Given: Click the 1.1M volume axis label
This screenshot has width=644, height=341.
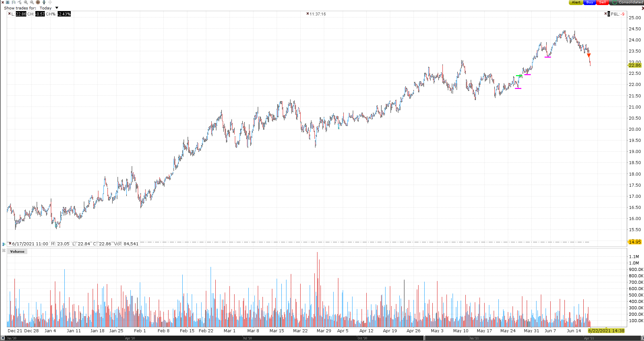Looking at the screenshot, I should [x=634, y=256].
